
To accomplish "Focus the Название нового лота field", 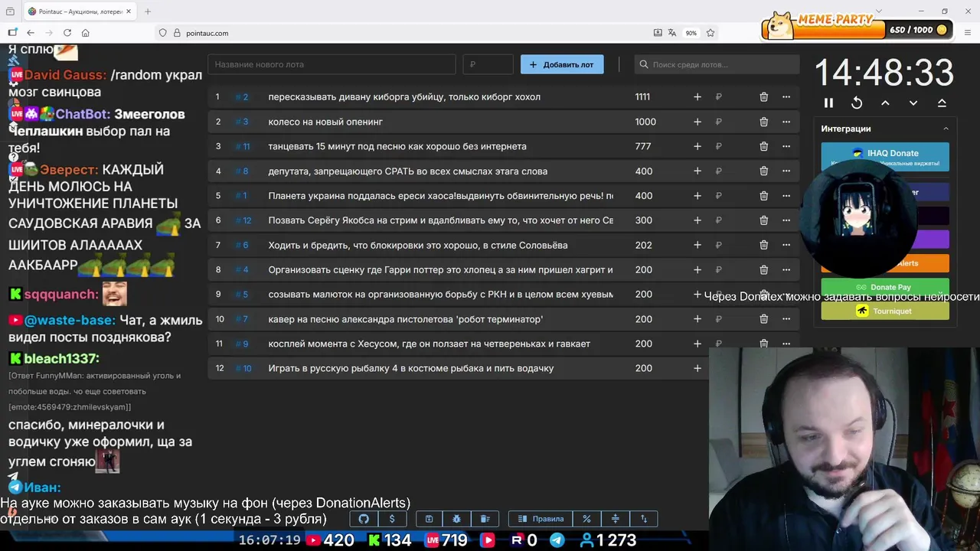I will pos(332,64).
